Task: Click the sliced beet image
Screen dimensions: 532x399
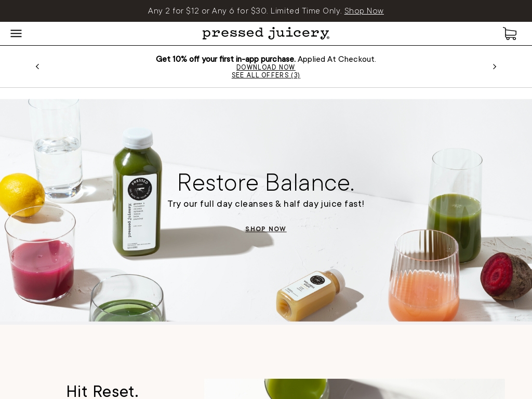Action: pyautogui.click(x=506, y=276)
